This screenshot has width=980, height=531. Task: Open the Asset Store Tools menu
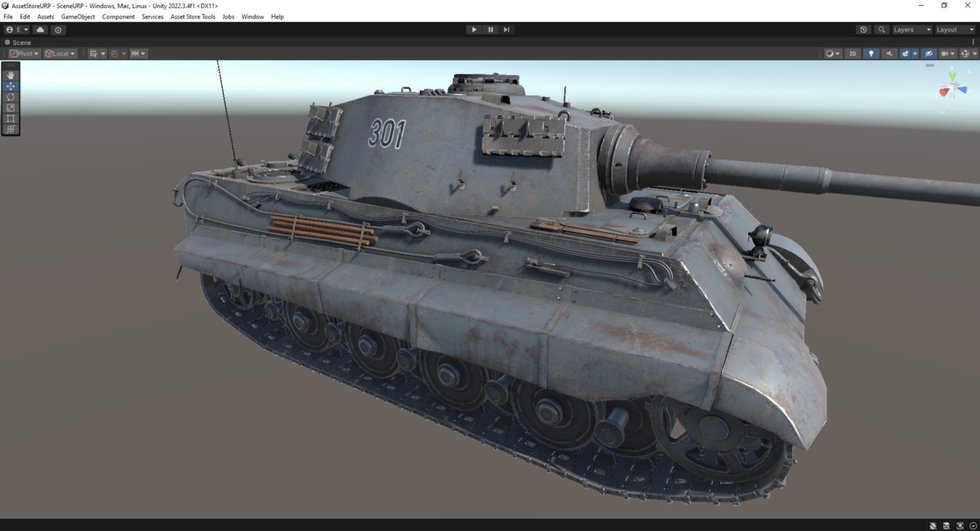193,16
